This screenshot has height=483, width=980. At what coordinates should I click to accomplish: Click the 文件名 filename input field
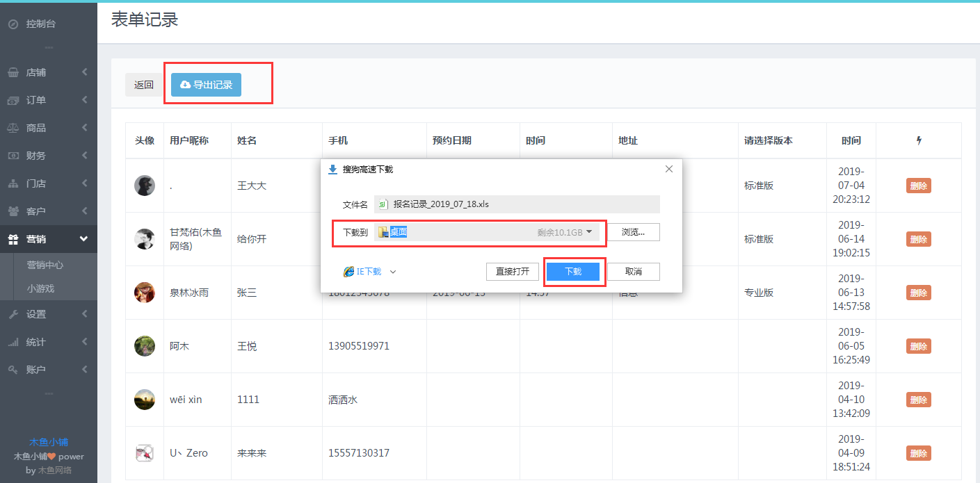(516, 204)
